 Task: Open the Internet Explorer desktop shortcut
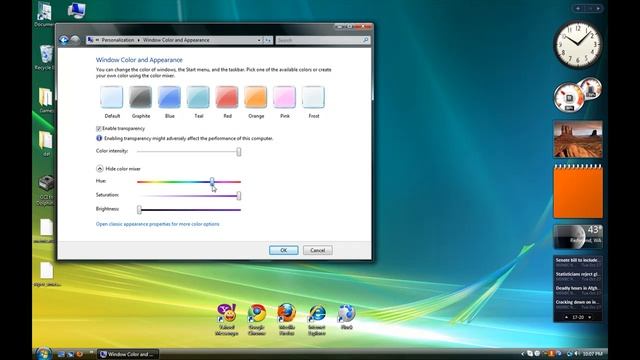[x=317, y=320]
